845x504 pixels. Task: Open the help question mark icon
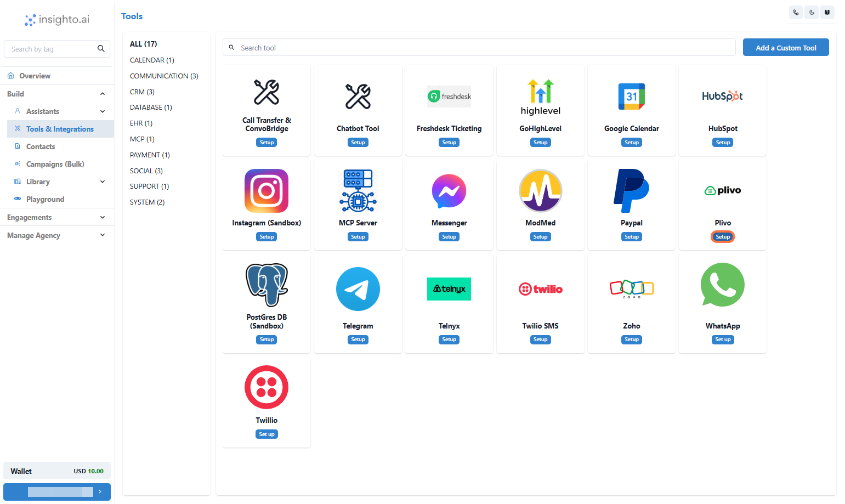(827, 12)
